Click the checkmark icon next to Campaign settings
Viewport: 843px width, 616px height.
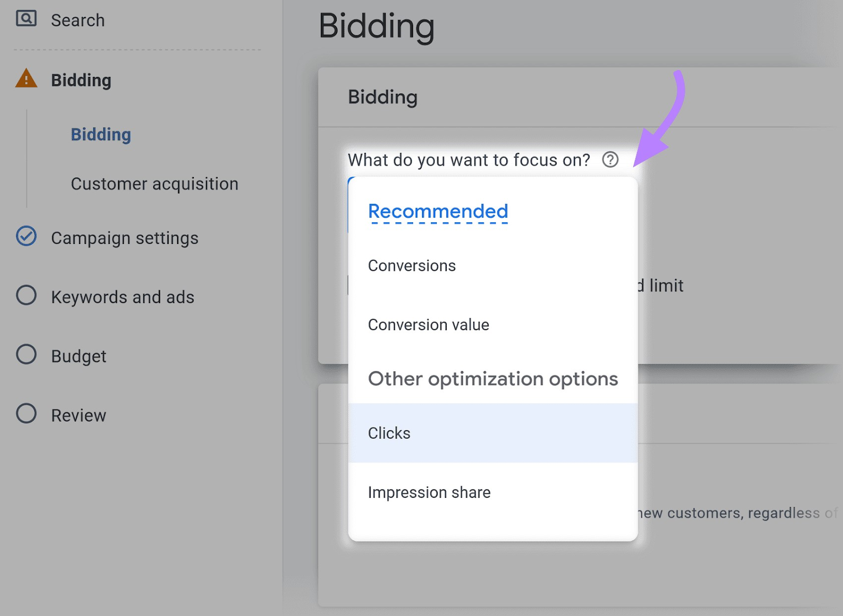(25, 237)
